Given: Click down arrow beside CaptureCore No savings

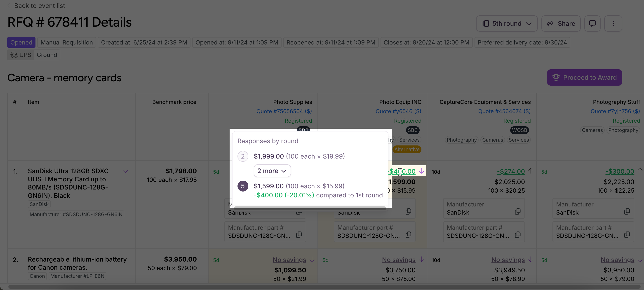Looking at the screenshot, I should (531, 260).
